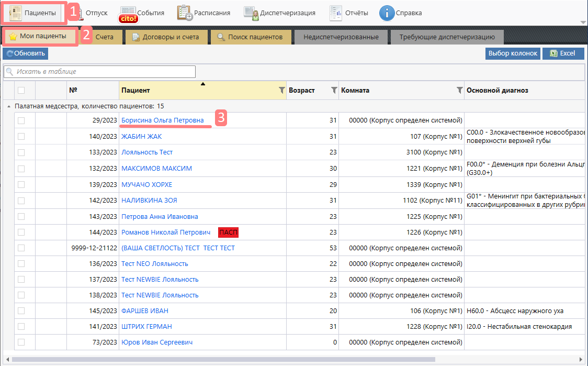Switch to the Поиск пациентов tab
588x366 pixels.
pyautogui.click(x=251, y=37)
